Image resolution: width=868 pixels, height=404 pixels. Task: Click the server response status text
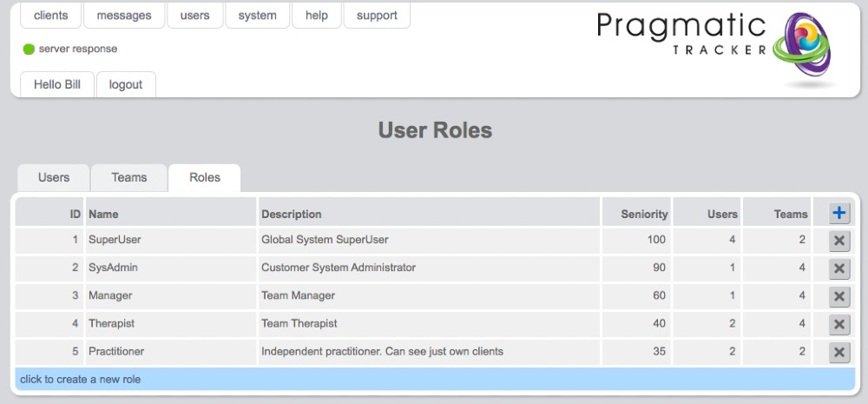pos(77,50)
